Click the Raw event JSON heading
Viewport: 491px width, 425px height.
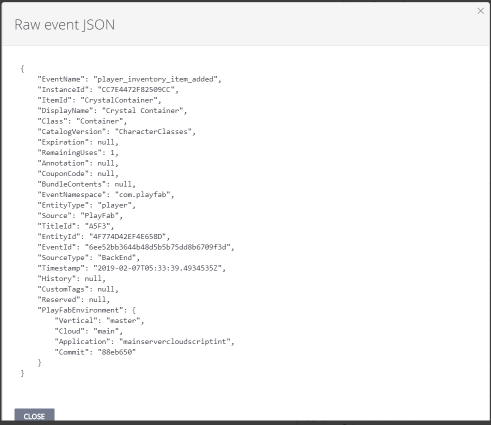coord(65,25)
